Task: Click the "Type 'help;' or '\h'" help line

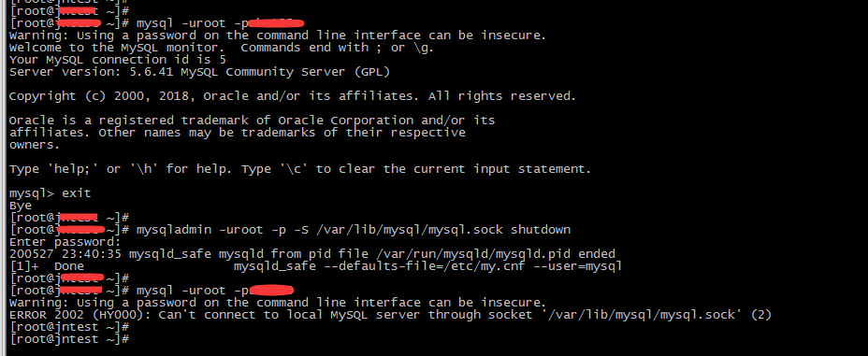Action: (300, 168)
